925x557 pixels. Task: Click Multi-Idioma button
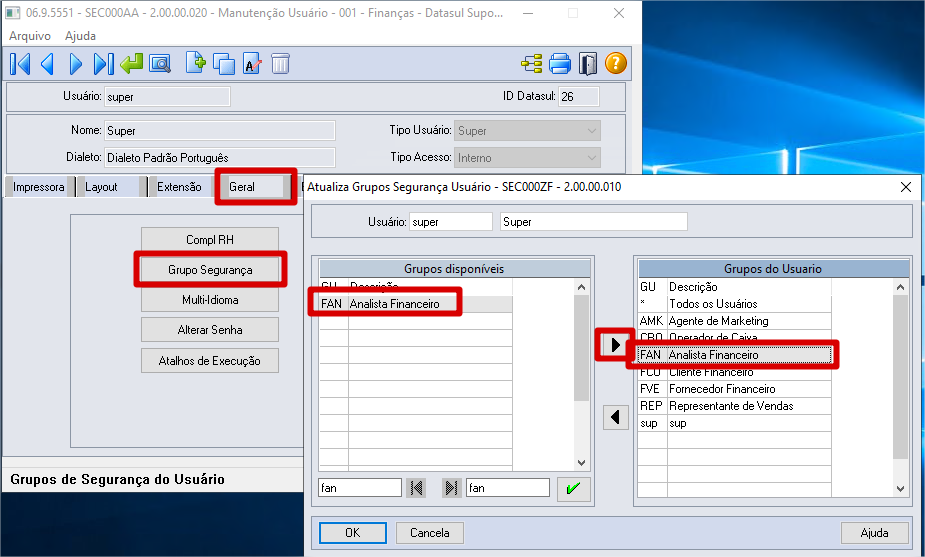tap(210, 300)
